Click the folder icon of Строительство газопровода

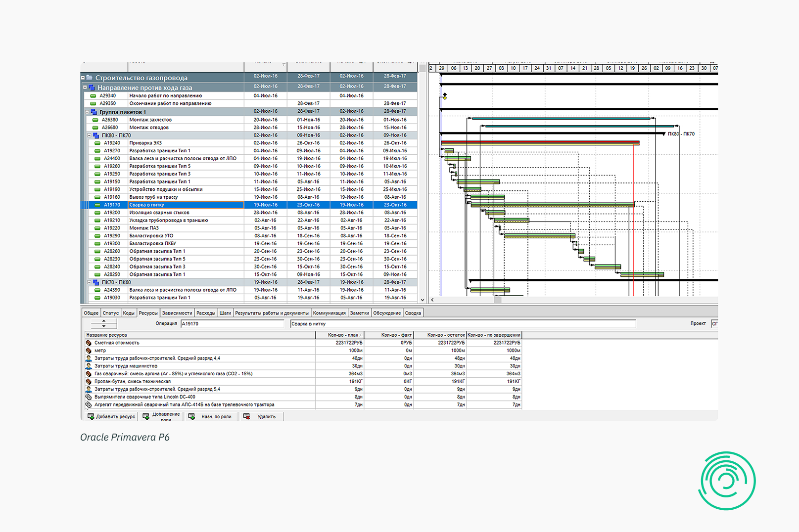tap(90, 78)
